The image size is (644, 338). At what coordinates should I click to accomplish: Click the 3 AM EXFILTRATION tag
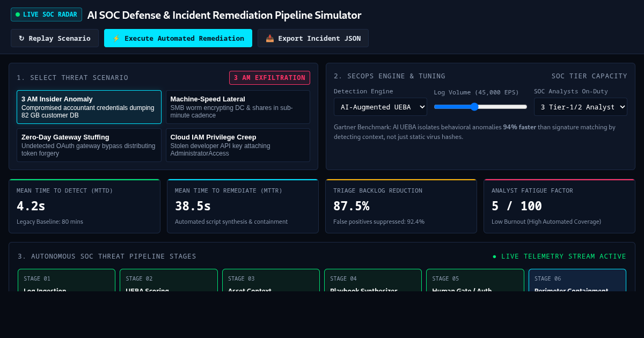tap(269, 78)
